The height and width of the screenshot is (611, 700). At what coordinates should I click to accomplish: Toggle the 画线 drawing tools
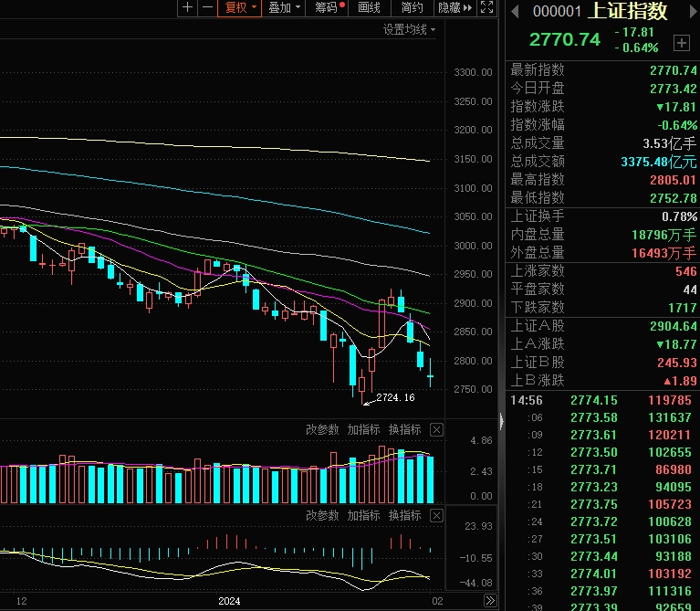(x=369, y=8)
